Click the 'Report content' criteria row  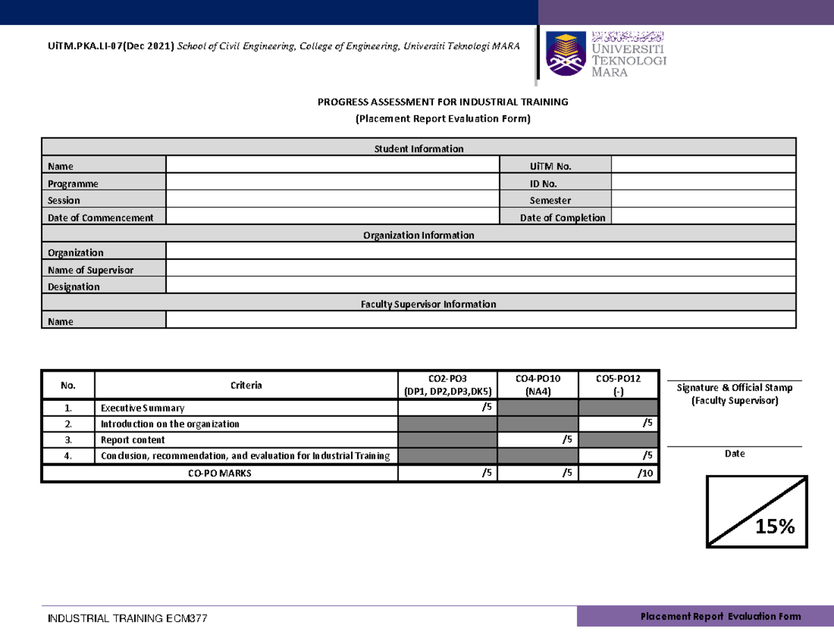245,440
